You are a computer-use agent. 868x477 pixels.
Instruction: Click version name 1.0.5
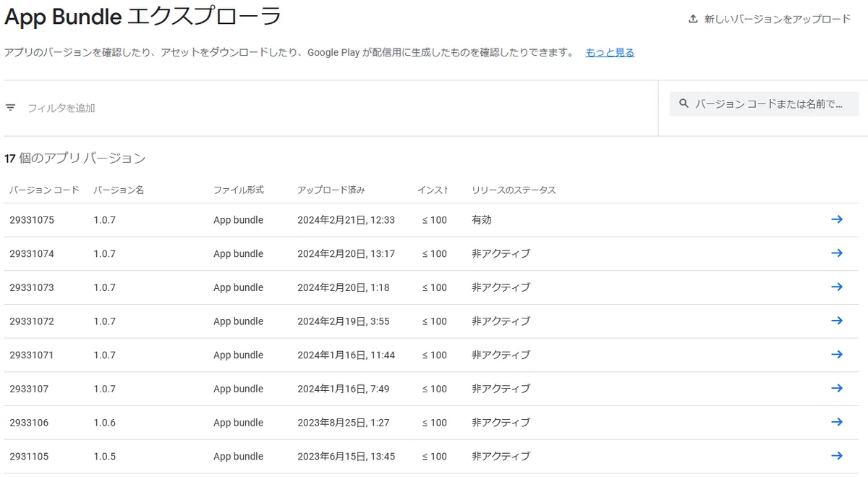[x=104, y=457]
